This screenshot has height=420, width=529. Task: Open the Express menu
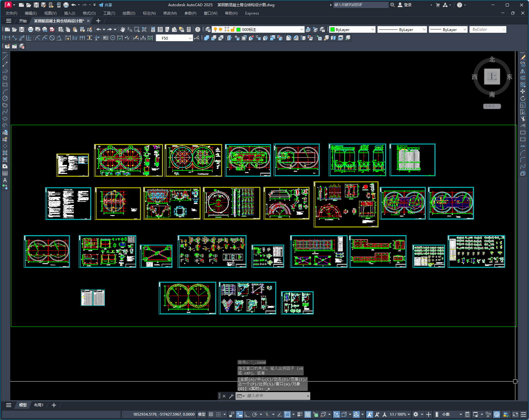(x=252, y=13)
